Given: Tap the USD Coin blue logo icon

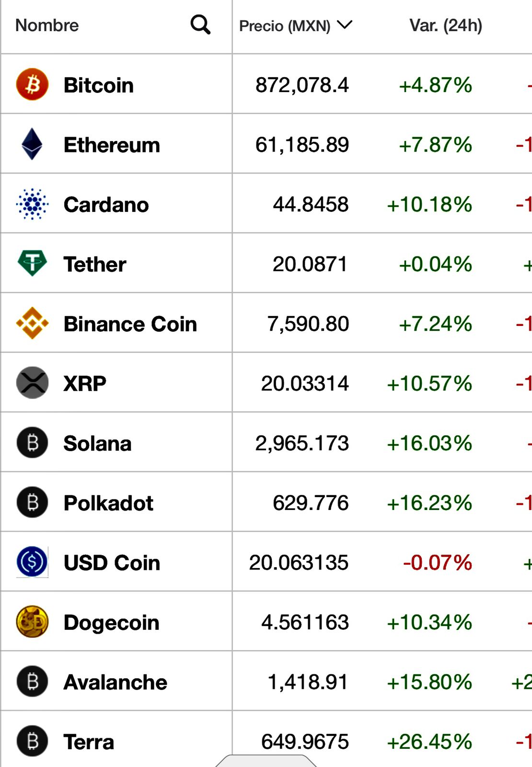Looking at the screenshot, I should 32,562.
